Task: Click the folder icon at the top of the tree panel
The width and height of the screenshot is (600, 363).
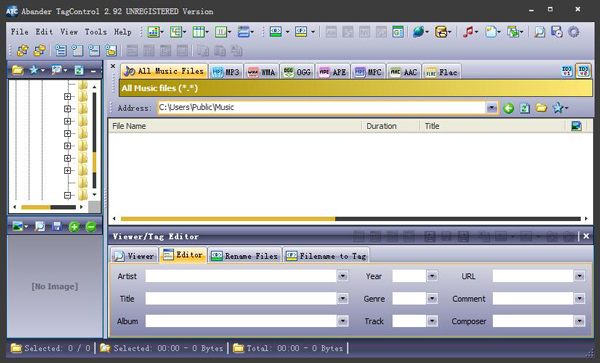Action: click(18, 70)
